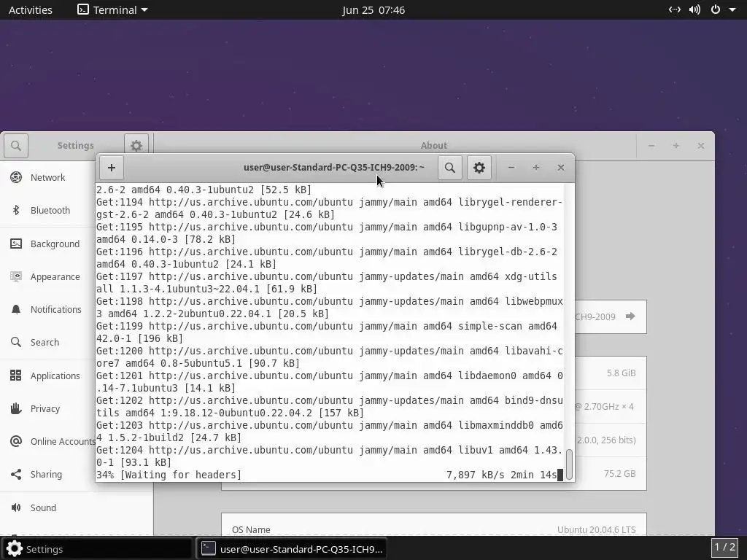Click the 75.2 GB disk capacity value

pos(619,473)
